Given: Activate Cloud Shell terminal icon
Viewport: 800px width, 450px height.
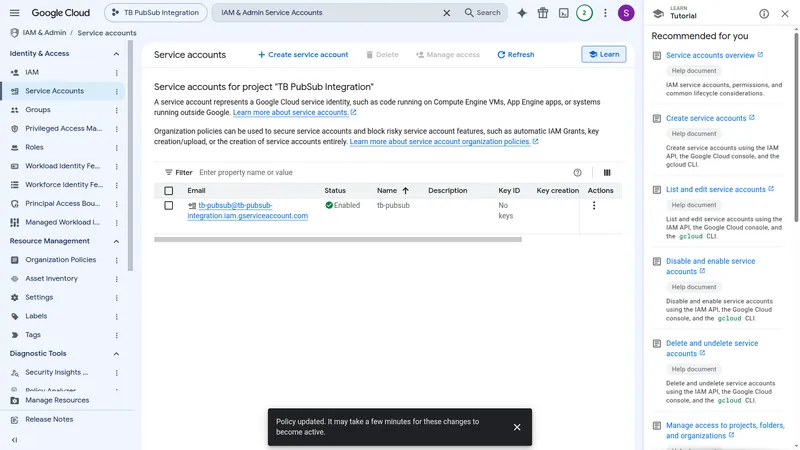Looking at the screenshot, I should tap(564, 13).
